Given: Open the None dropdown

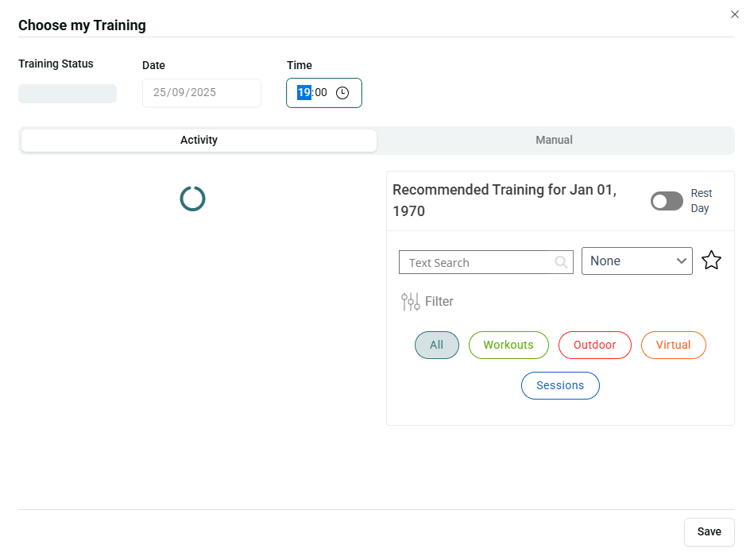Looking at the screenshot, I should tap(636, 261).
